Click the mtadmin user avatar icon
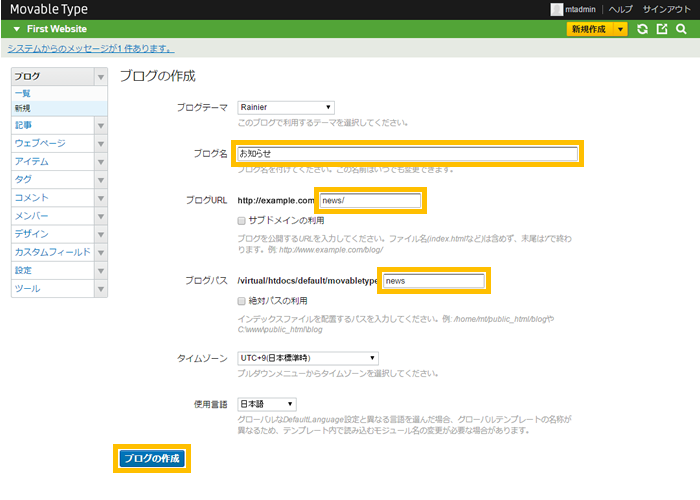This screenshot has height=500, width=700. click(x=557, y=9)
